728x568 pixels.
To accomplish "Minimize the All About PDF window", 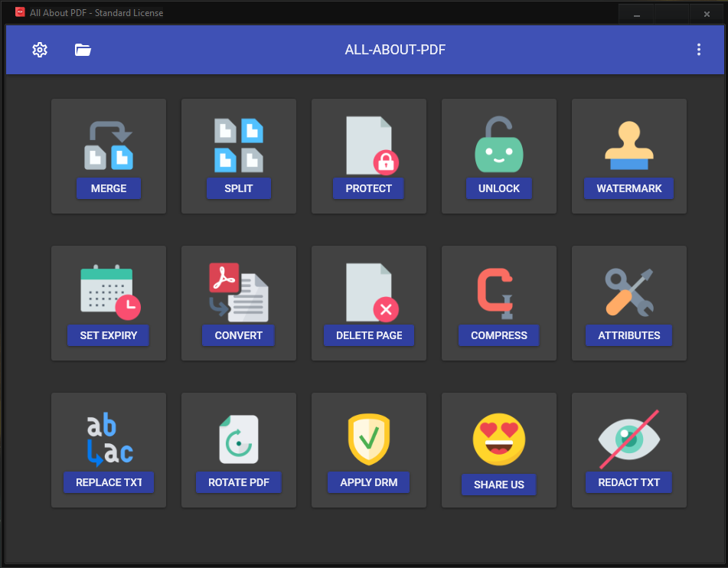I will point(637,15).
